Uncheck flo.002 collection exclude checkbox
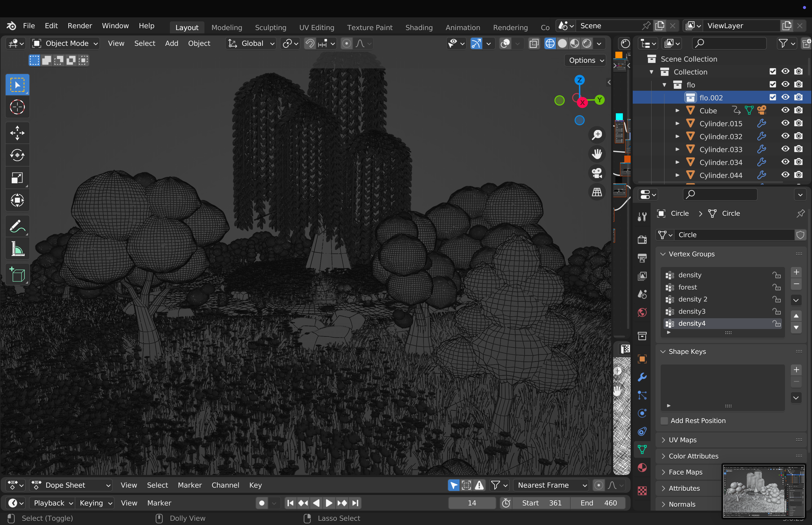Image resolution: width=812 pixels, height=525 pixels. (x=772, y=97)
